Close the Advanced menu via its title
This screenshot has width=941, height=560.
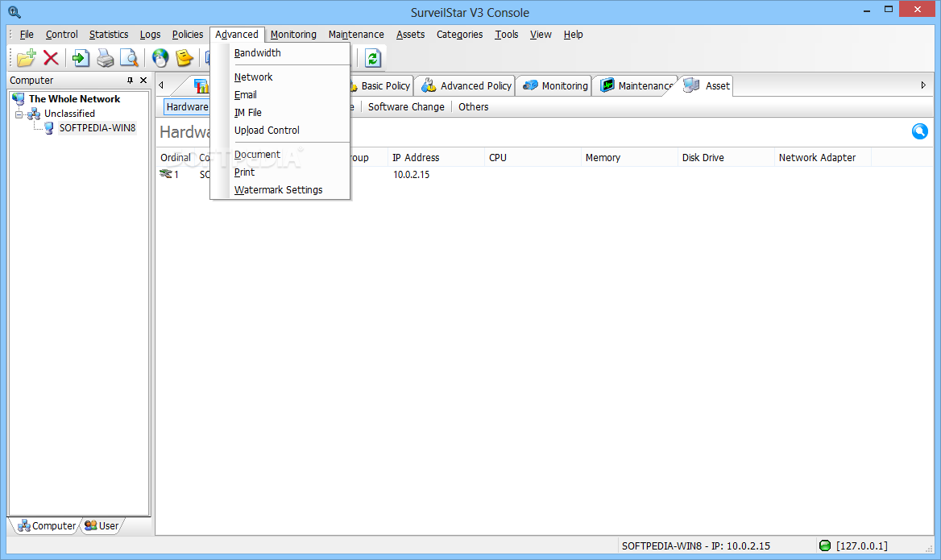(237, 34)
